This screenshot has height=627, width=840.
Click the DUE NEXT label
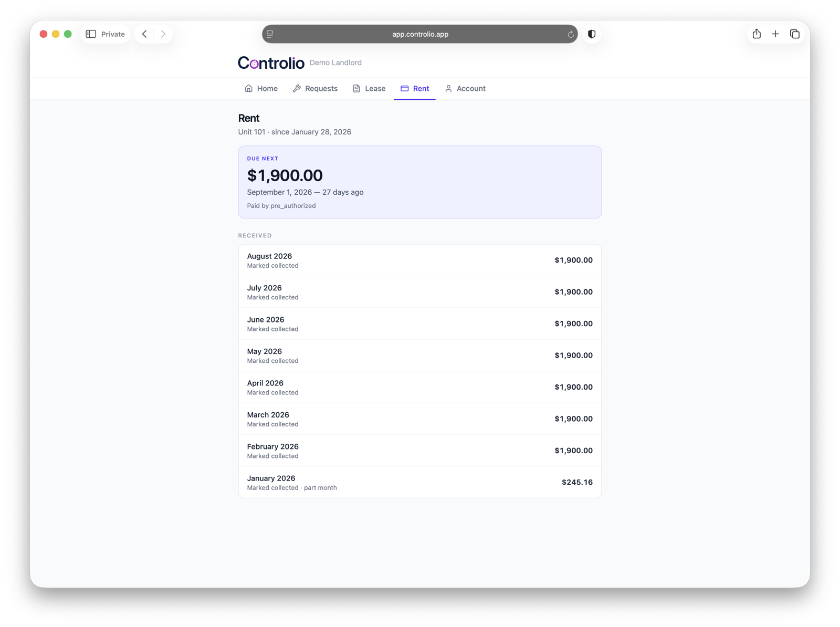[262, 159]
